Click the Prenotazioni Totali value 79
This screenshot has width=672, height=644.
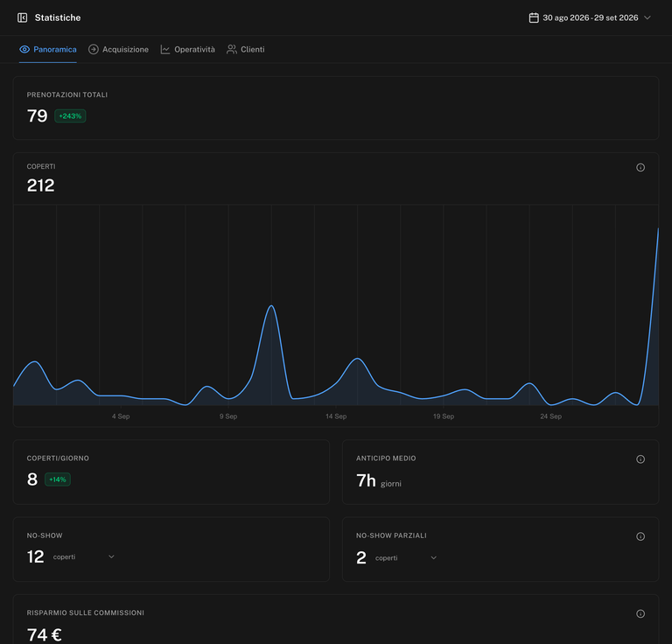coord(38,115)
